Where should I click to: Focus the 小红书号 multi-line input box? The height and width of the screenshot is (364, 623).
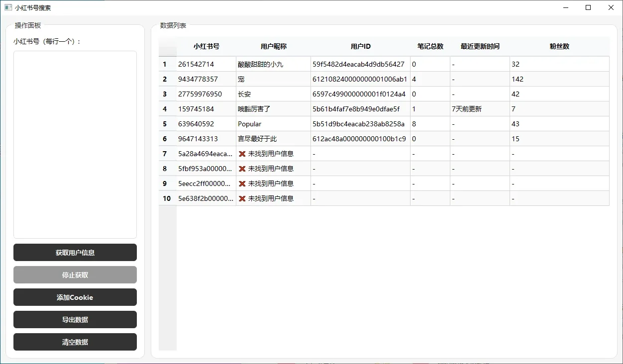[75, 145]
